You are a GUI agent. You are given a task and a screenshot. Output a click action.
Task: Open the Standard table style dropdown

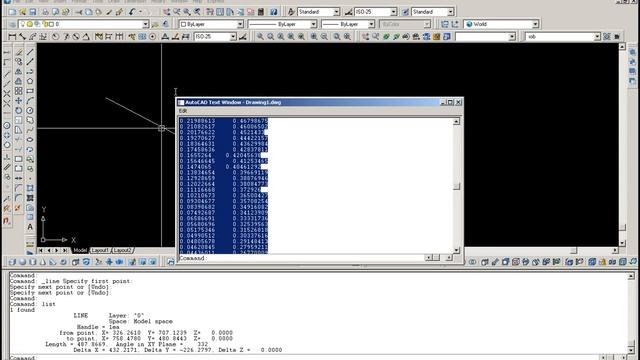[451, 12]
